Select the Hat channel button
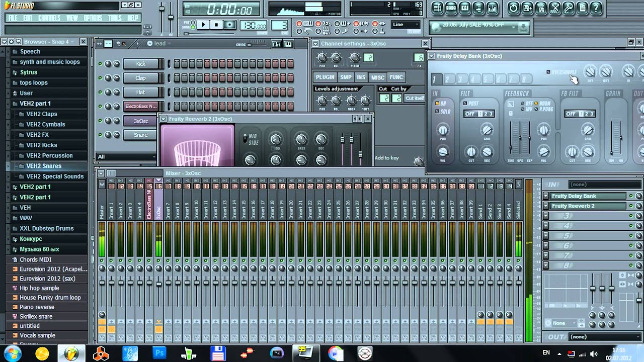This screenshot has height=362, width=644. point(141,92)
